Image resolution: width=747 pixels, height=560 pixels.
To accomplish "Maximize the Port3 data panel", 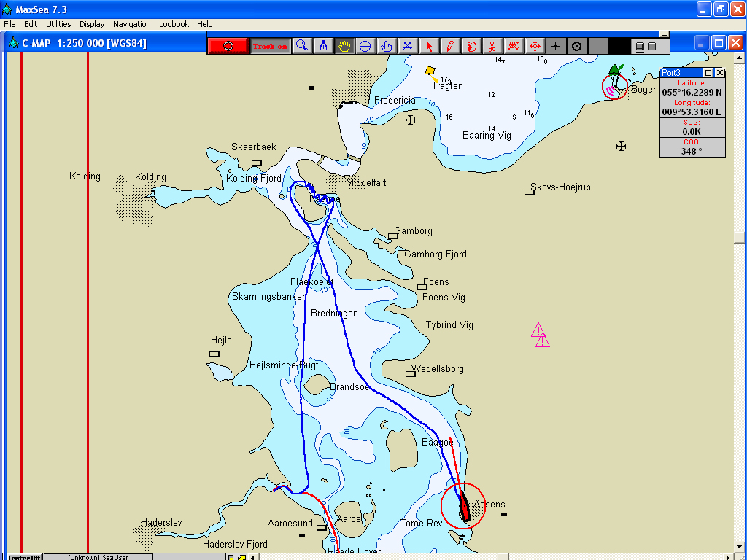I will point(708,72).
